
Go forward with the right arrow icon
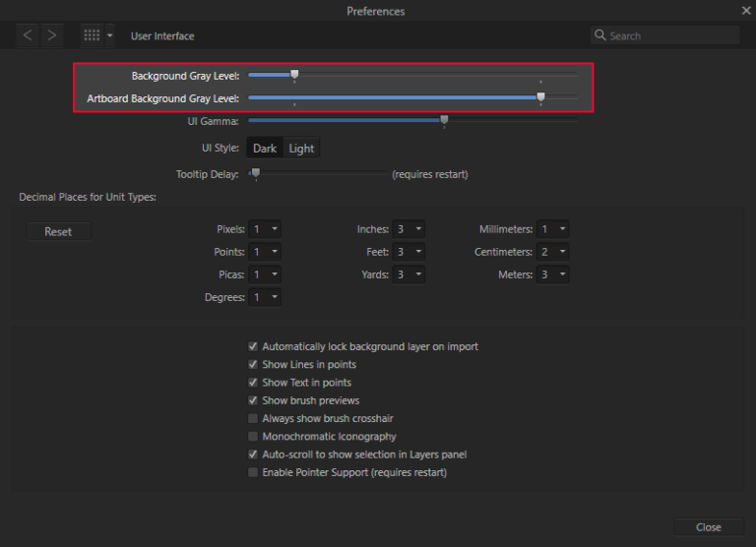point(51,35)
